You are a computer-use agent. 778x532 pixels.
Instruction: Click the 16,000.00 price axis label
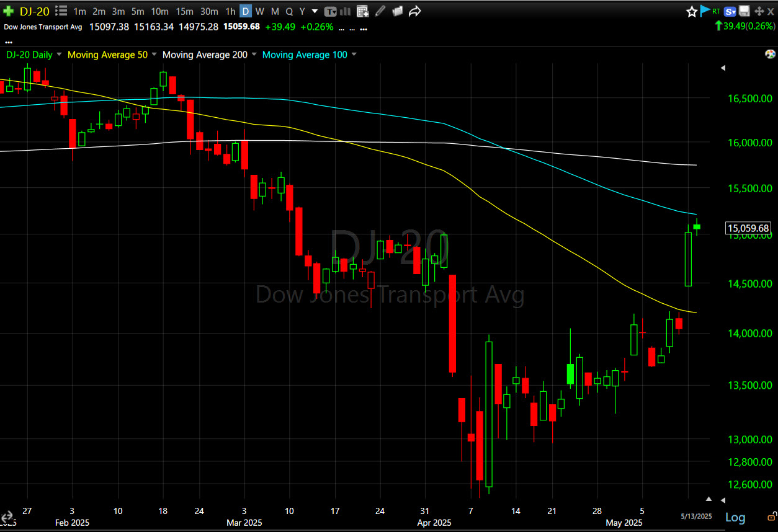pyautogui.click(x=749, y=142)
